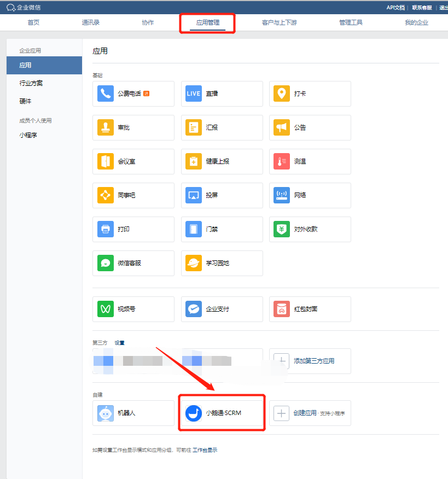
Task: Click the 企业微信 logo
Action: point(24,7)
